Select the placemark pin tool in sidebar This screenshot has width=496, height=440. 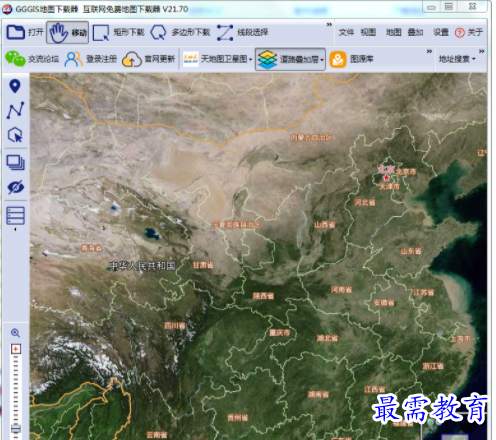(x=15, y=86)
